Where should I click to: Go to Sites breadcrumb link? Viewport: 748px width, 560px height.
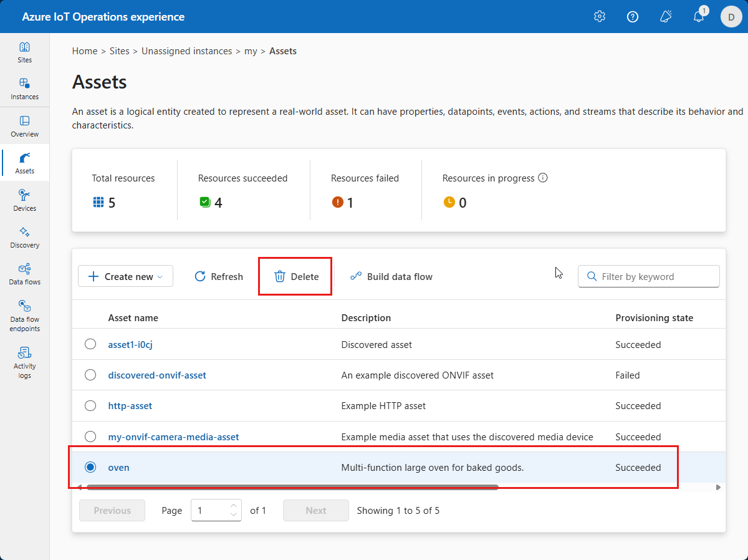point(120,51)
